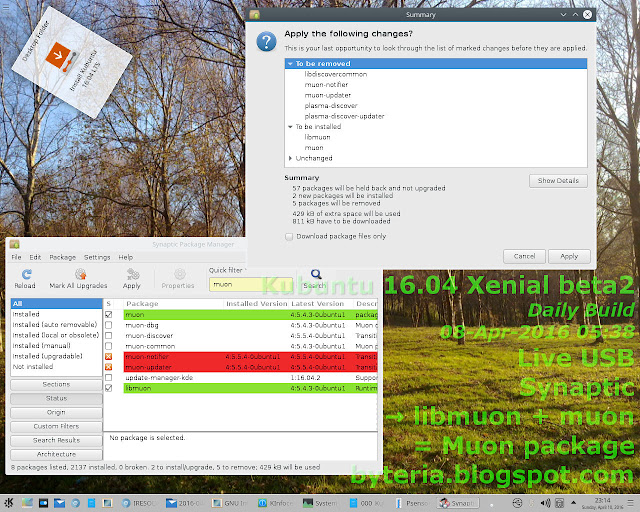
Task: Enable Download package files only checkbox
Action: pos(289,237)
